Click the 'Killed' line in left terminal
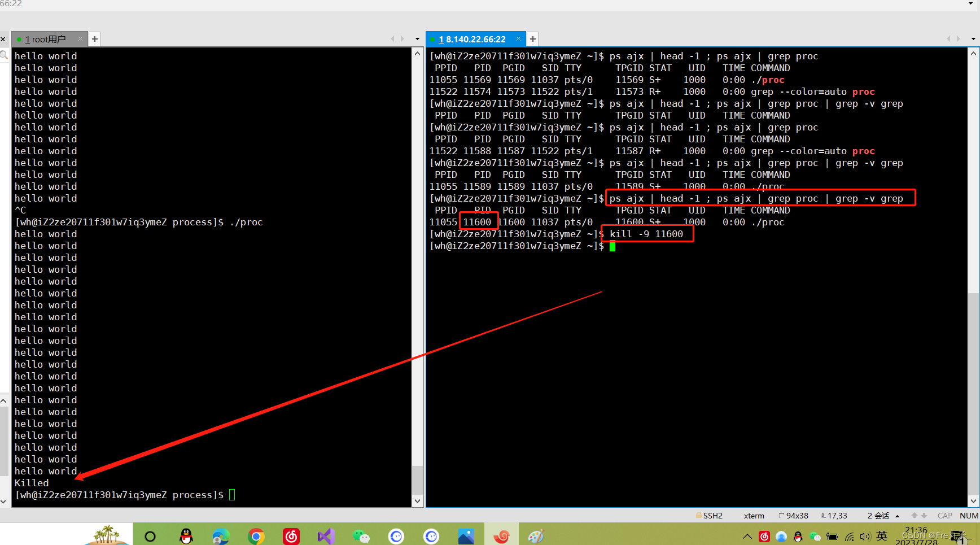The height and width of the screenshot is (545, 980). (x=32, y=483)
